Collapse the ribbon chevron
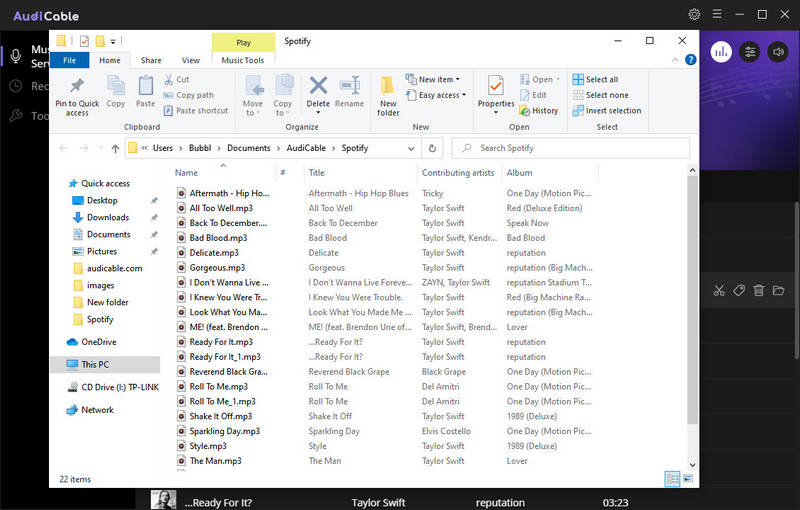This screenshot has height=510, width=800. pyautogui.click(x=675, y=60)
